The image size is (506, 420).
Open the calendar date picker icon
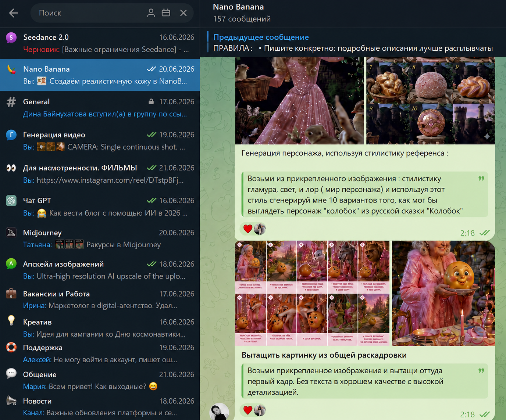click(x=166, y=13)
